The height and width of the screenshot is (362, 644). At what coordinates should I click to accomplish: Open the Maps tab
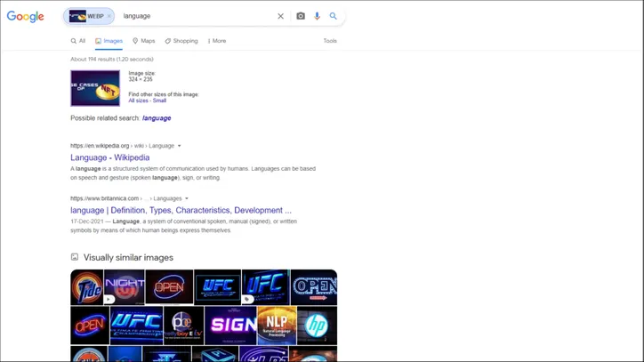coord(144,41)
